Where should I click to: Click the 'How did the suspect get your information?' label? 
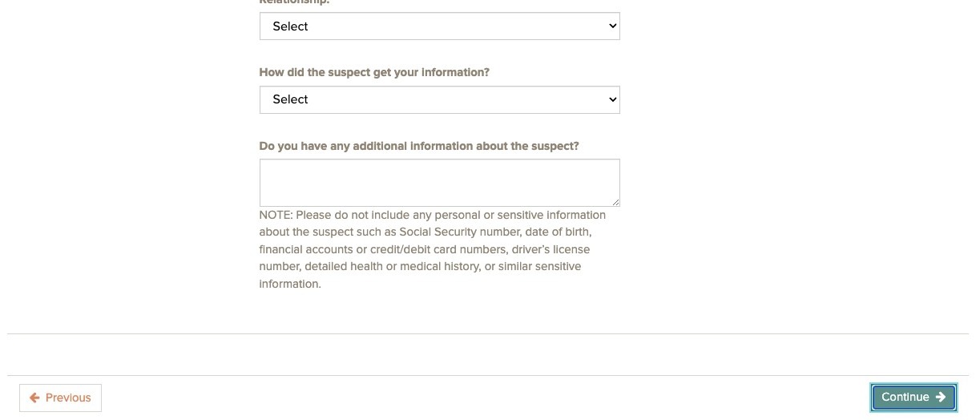pos(374,72)
